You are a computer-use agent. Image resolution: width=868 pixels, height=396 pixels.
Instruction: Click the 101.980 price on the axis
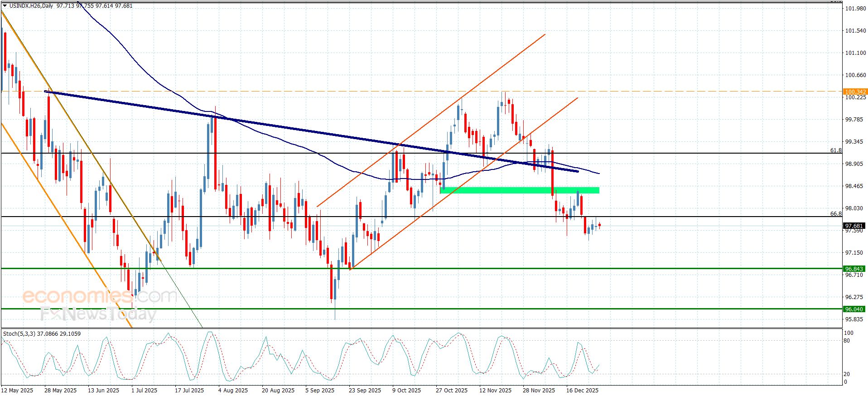[x=855, y=9]
